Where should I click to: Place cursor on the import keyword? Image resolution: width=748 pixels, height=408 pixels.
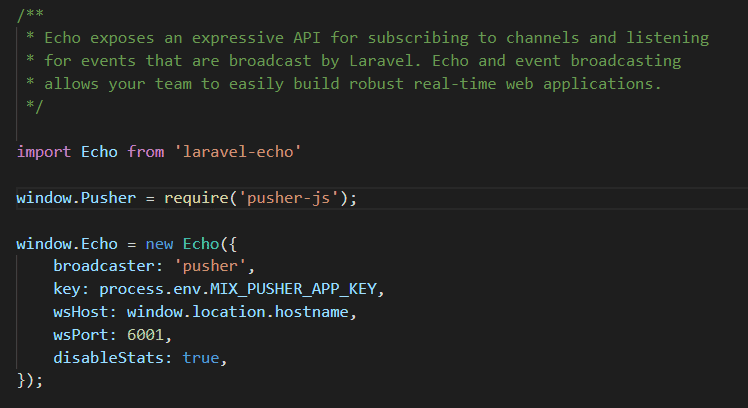coord(44,152)
